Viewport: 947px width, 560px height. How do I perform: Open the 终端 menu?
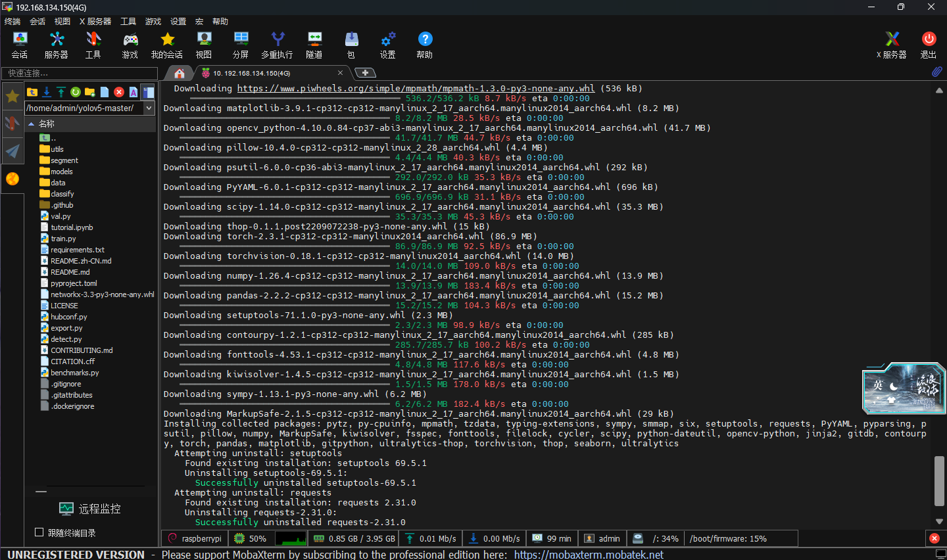pos(12,22)
